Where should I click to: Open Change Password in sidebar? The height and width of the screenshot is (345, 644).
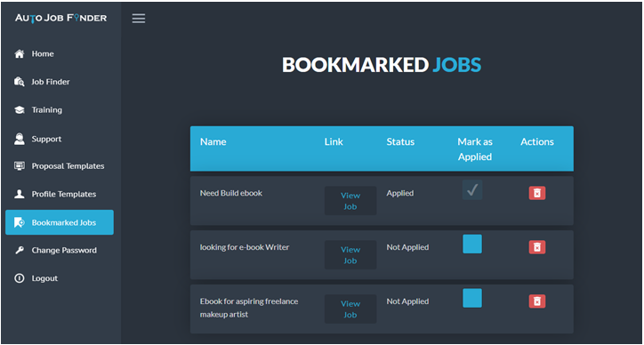60,250
